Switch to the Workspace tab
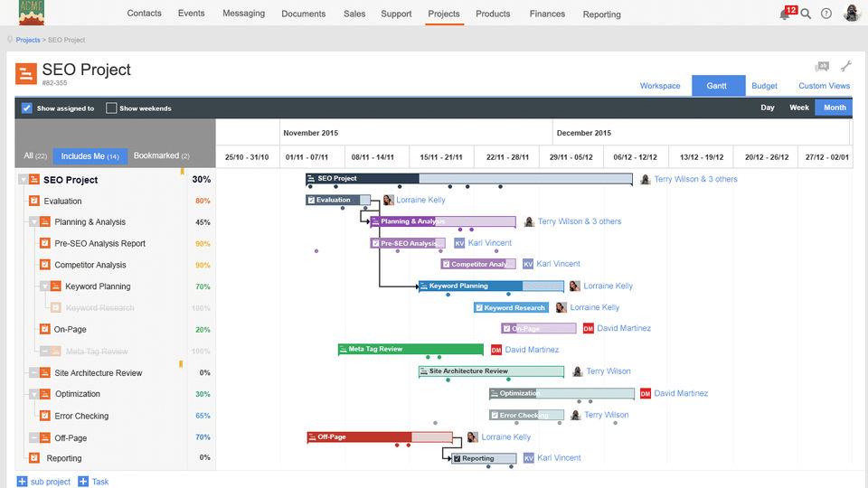868x488 pixels. pos(660,86)
